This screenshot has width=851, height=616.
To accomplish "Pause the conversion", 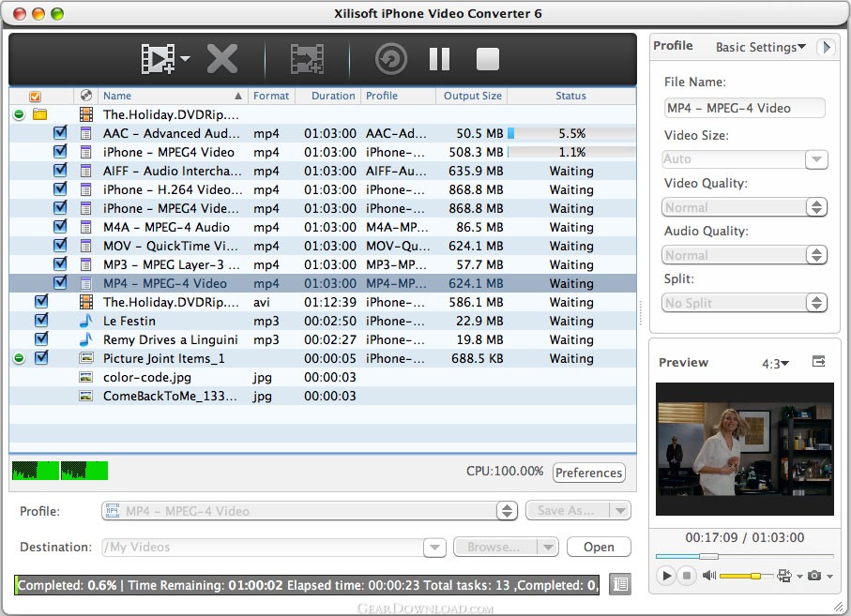I will [x=439, y=58].
